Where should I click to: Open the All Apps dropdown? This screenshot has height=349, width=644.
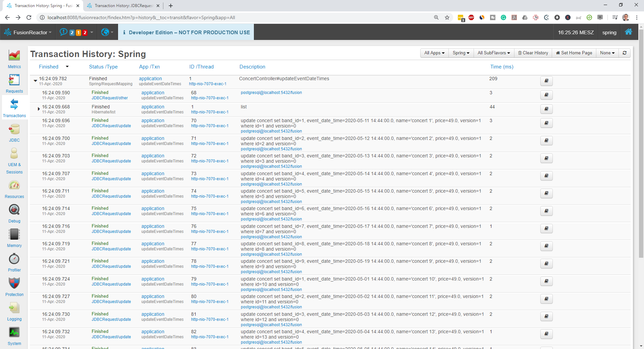pos(434,53)
